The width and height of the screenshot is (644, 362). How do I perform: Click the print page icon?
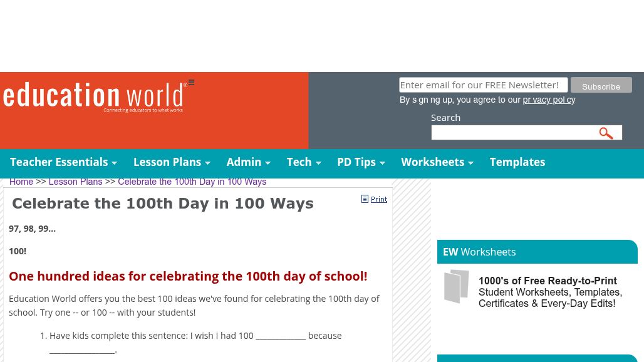pyautogui.click(x=365, y=199)
